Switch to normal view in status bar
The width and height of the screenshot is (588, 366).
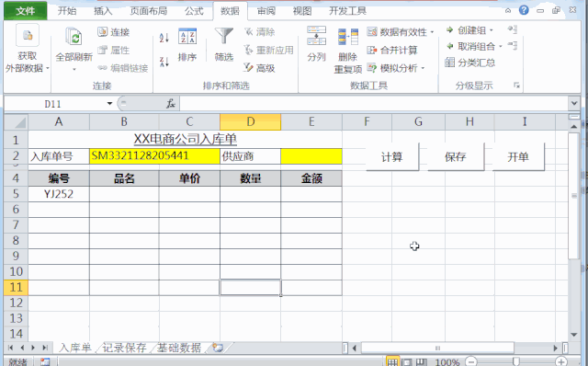392,362
